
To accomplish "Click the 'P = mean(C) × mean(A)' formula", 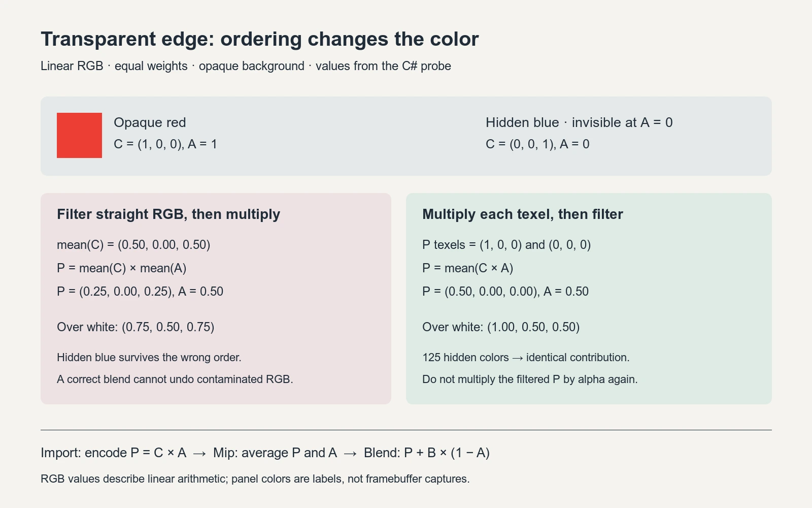I will (x=122, y=268).
